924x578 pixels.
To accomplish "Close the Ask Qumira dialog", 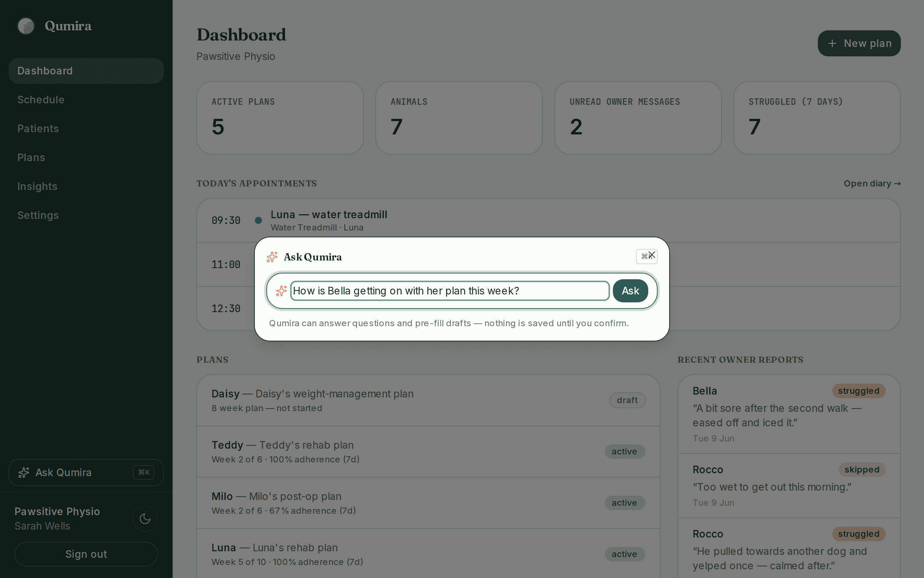I will 652,255.
